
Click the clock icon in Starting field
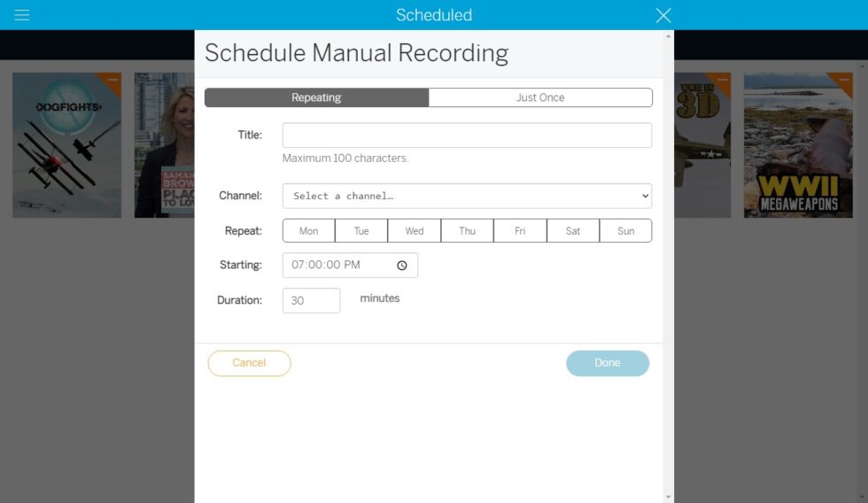pyautogui.click(x=402, y=266)
